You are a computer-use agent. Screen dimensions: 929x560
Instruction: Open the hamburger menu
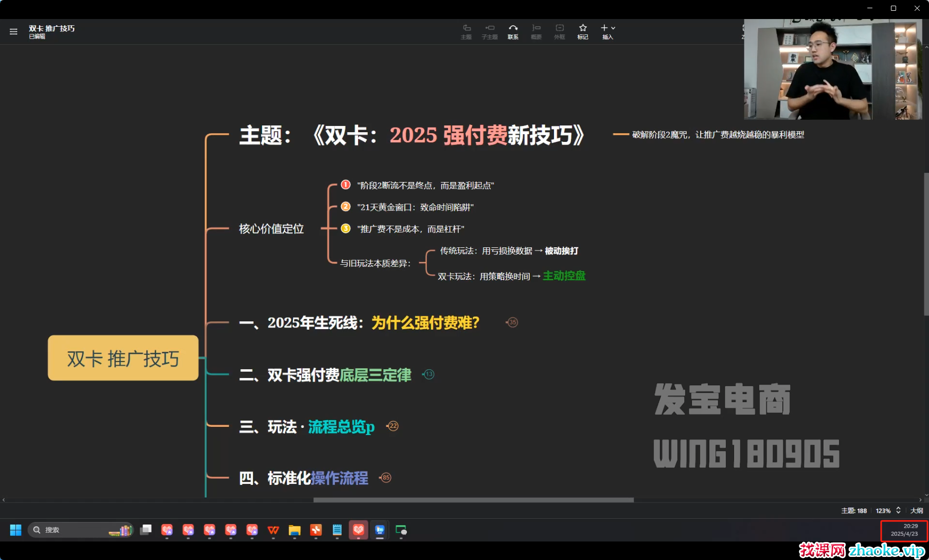point(13,32)
